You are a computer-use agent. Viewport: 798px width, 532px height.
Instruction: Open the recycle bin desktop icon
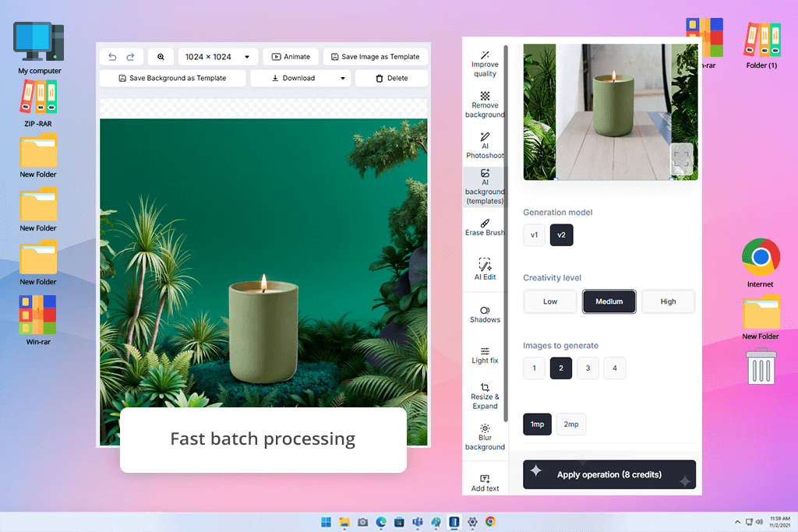click(x=761, y=366)
